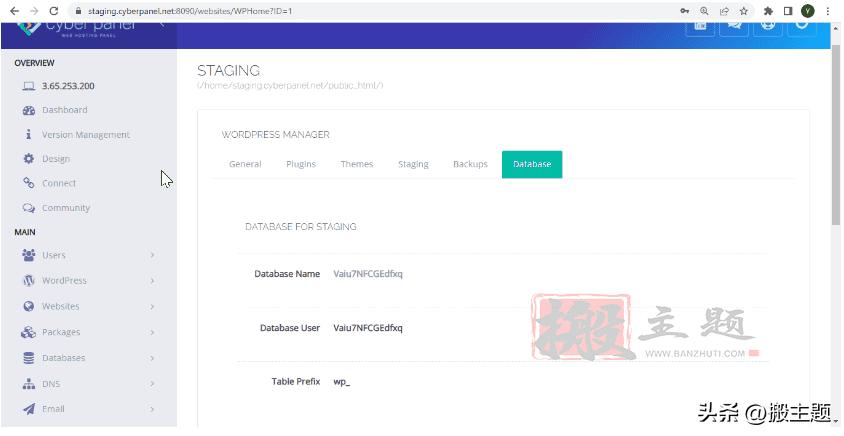Screen dimensions: 844x436
Task: Click the server IP computer icon
Action: pyautogui.click(x=29, y=86)
